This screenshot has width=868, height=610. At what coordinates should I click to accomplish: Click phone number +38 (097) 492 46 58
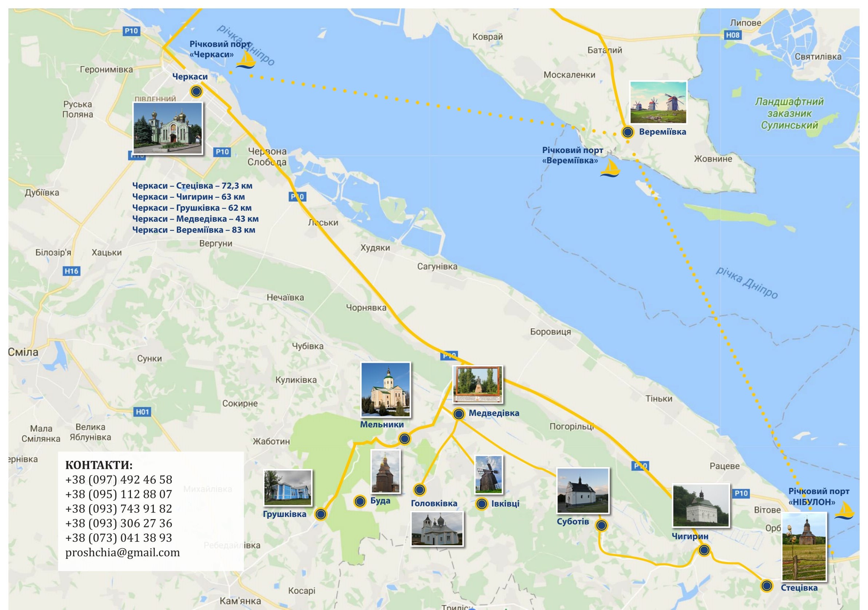tap(119, 480)
